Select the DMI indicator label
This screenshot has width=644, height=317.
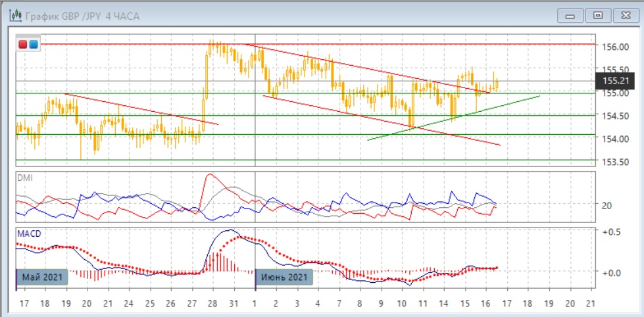coord(25,178)
